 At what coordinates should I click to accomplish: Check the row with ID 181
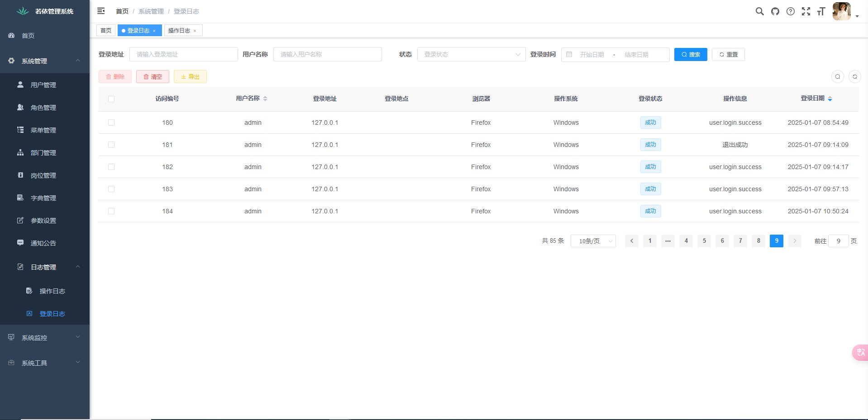click(111, 145)
